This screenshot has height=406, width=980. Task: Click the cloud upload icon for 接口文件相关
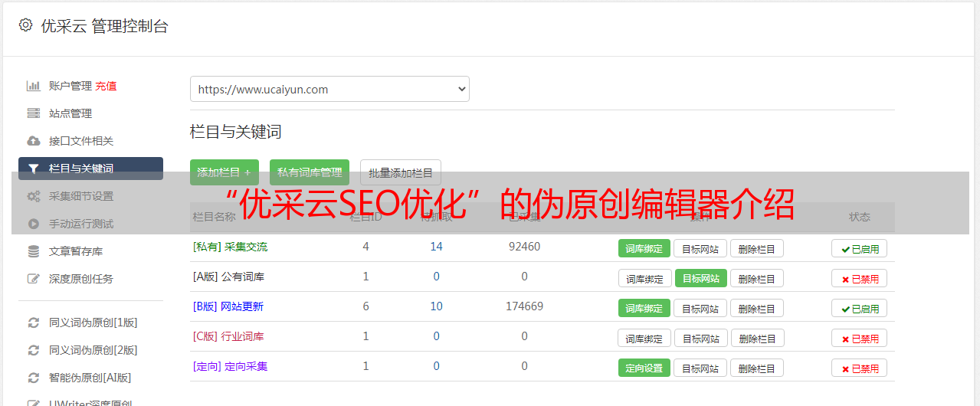[x=33, y=141]
